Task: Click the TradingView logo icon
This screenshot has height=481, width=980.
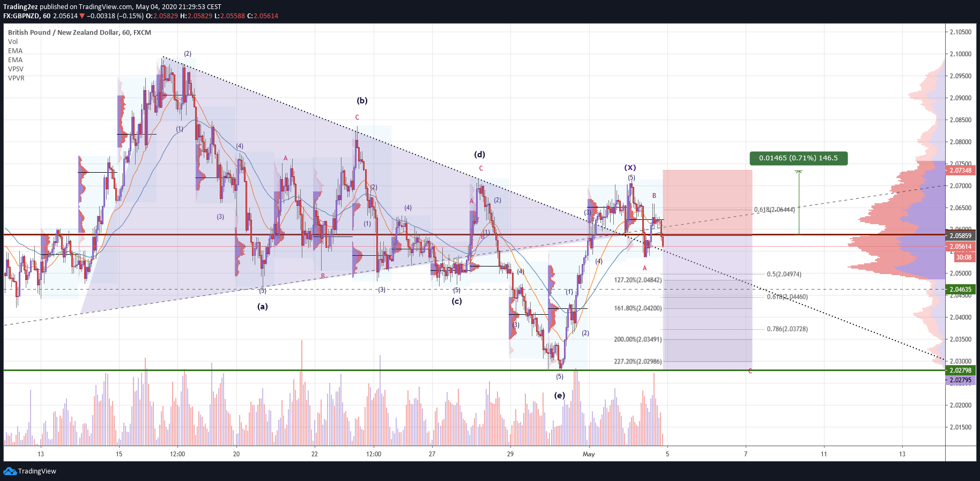Action: click(10, 471)
